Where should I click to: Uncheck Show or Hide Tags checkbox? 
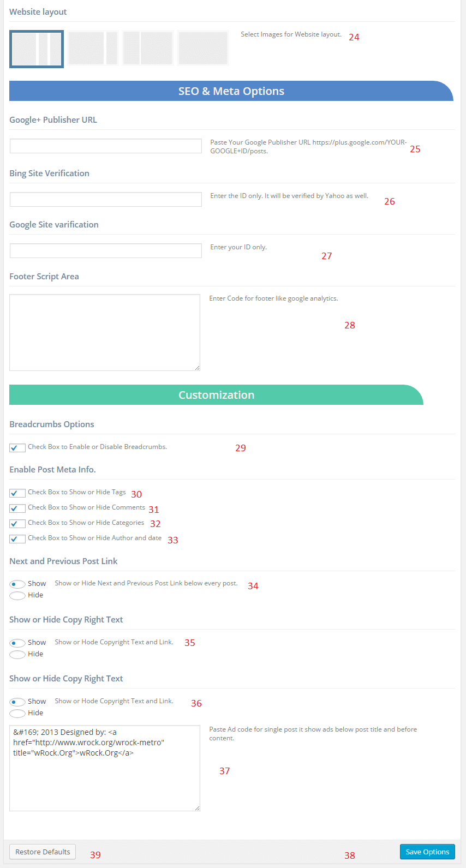pos(17,493)
